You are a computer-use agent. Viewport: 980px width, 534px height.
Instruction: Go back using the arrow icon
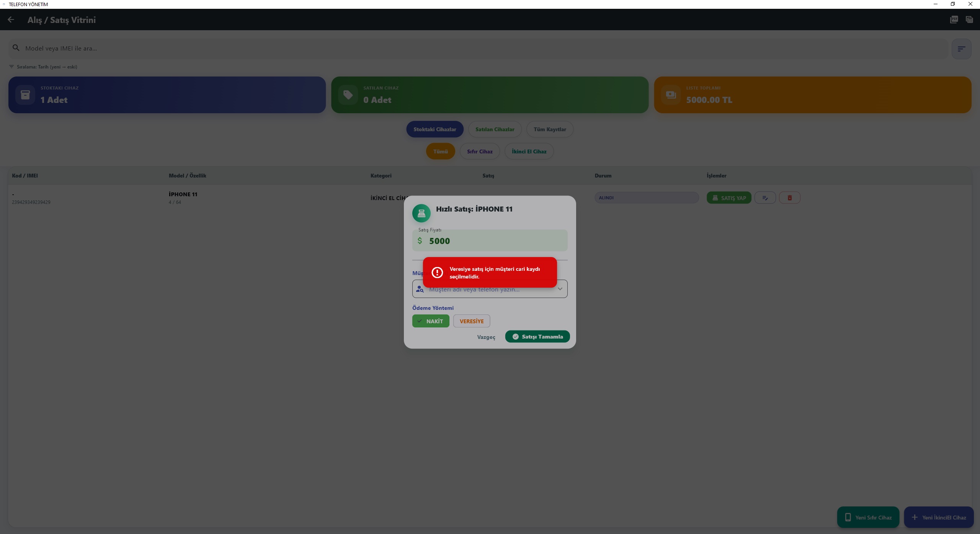point(11,20)
